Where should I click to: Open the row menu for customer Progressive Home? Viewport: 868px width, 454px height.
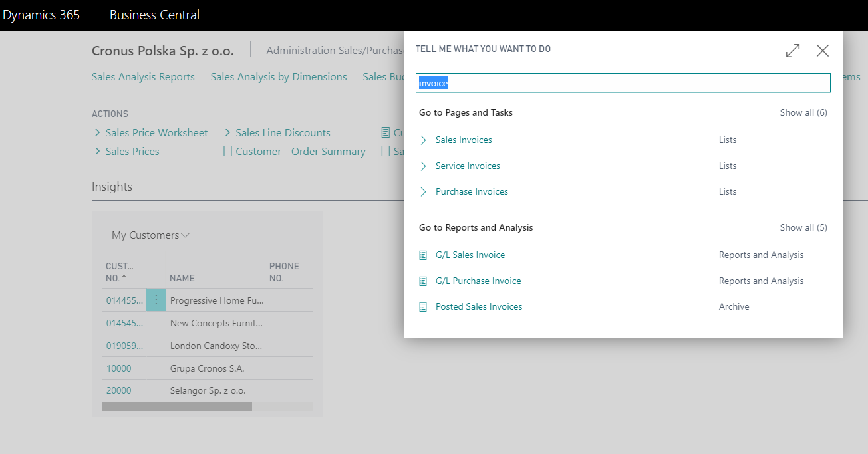[156, 300]
